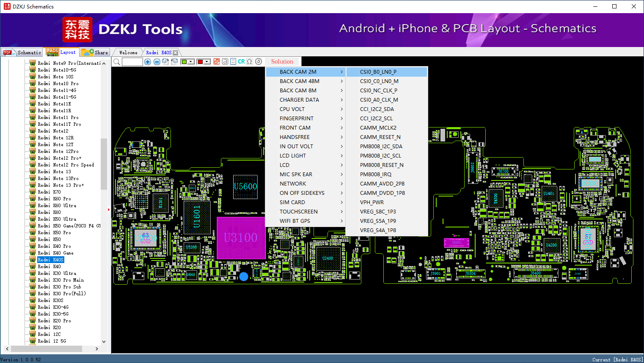This screenshot has width=644, height=363.
Task: Select Redmi K60 Ultra in model tree
Action: coord(57,205)
